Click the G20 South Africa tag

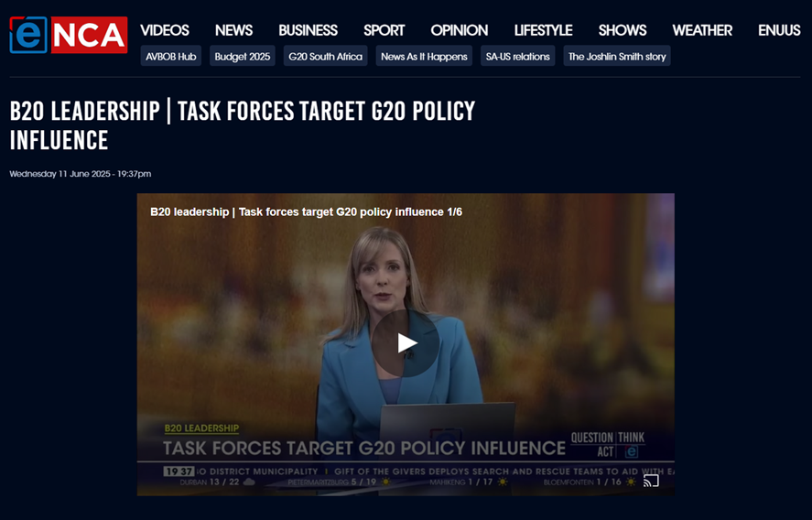pos(325,57)
